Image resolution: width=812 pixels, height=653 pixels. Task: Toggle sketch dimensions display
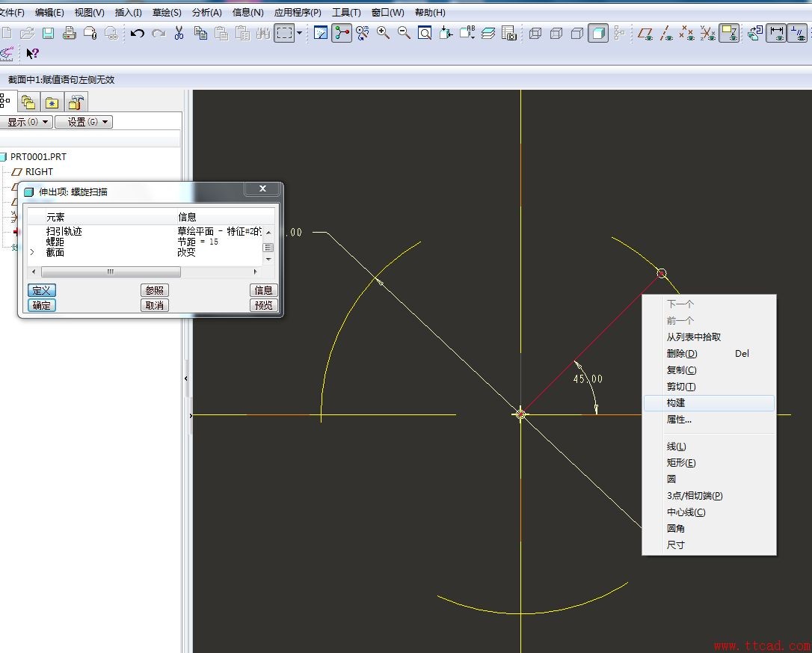pyautogui.click(x=777, y=33)
